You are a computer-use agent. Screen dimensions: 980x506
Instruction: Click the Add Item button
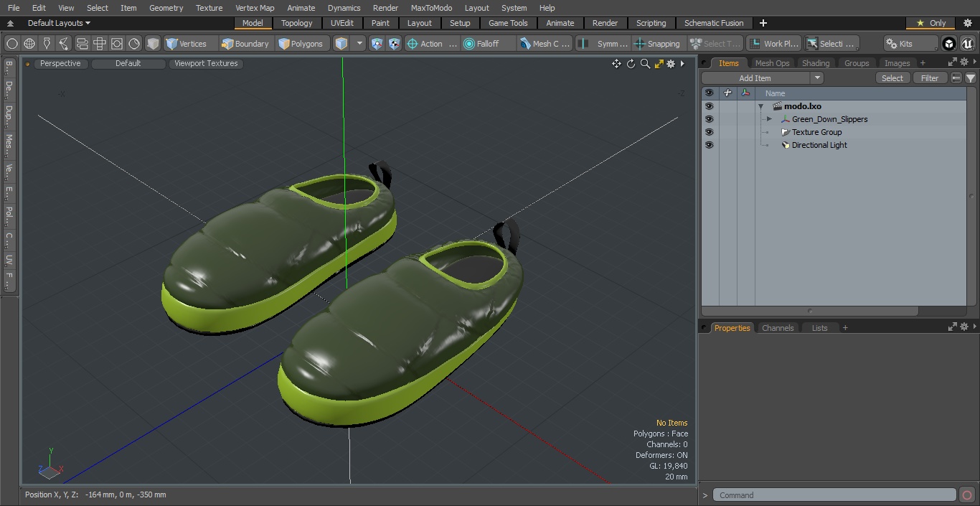click(x=755, y=78)
